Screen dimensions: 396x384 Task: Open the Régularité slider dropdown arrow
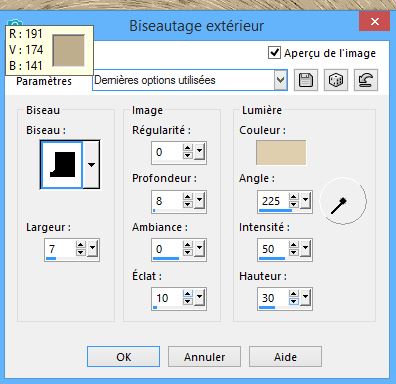(199, 152)
